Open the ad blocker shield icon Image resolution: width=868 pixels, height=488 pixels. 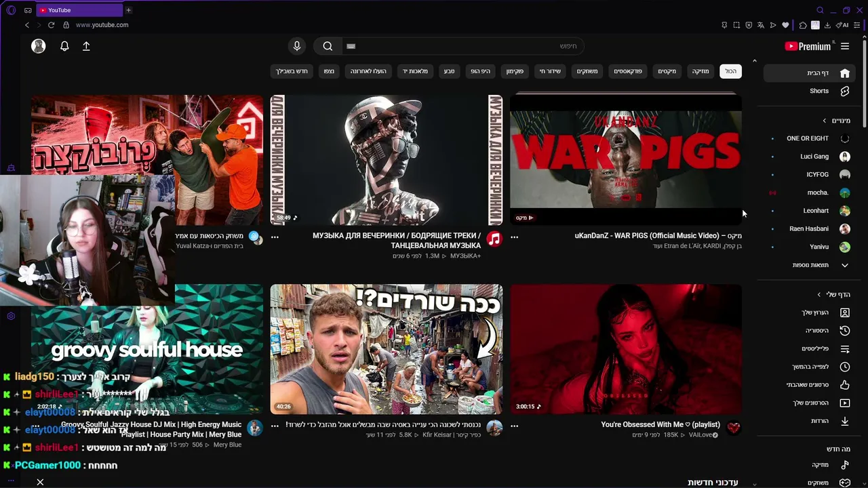[749, 25]
